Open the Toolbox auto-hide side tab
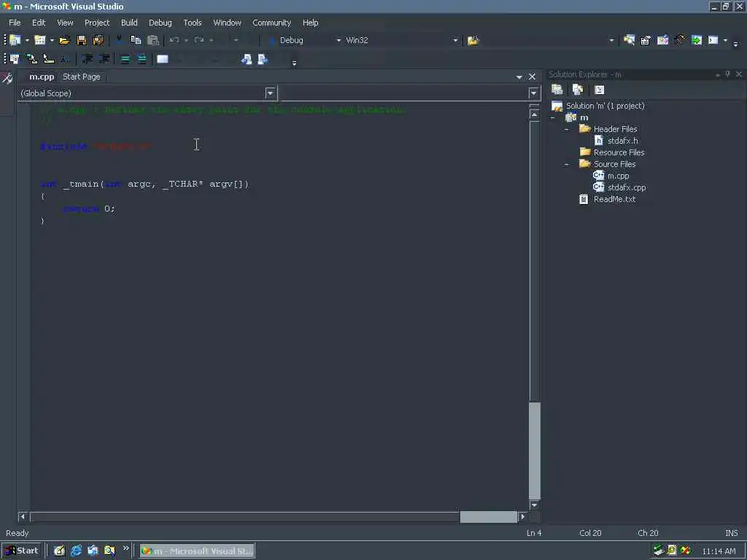The width and height of the screenshot is (747, 560). tap(7, 79)
